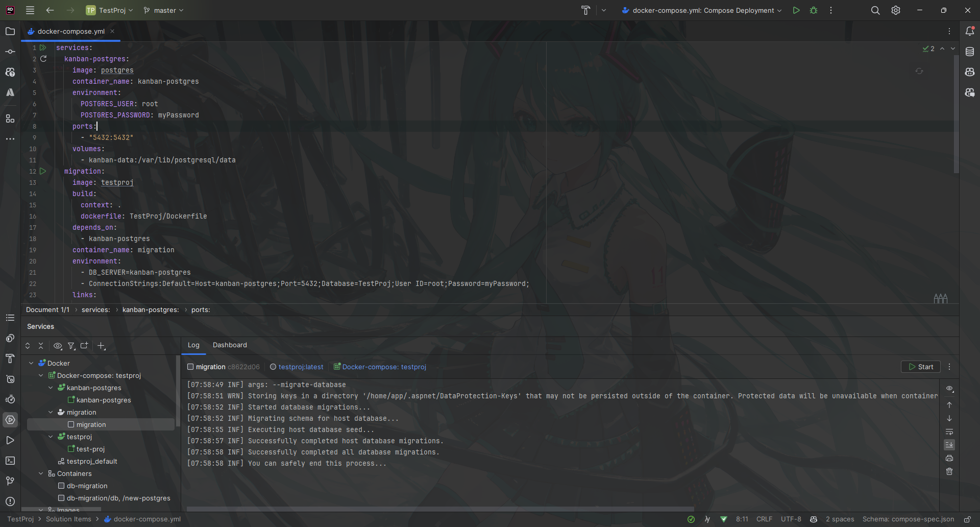
Task: Add a new service with plus icon
Action: pos(101,346)
